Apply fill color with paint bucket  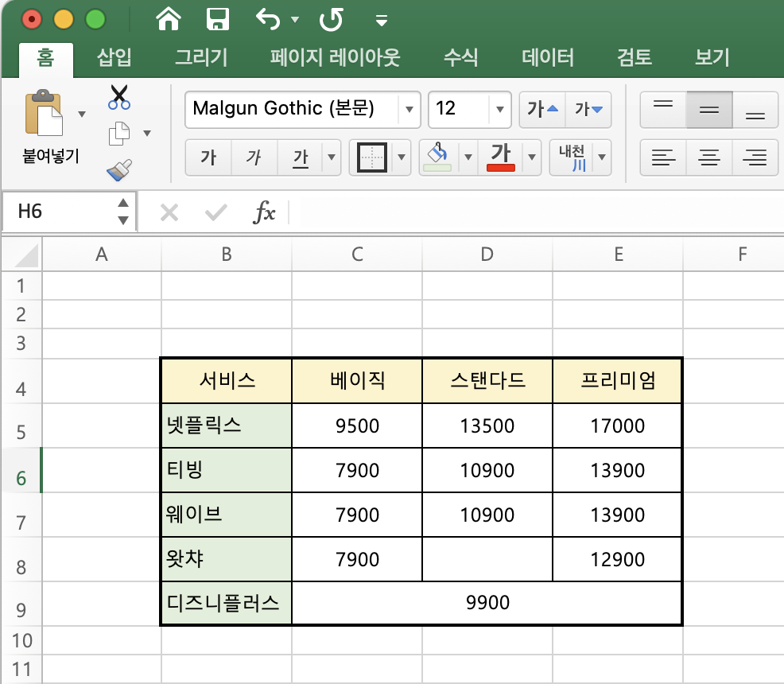pos(438,157)
